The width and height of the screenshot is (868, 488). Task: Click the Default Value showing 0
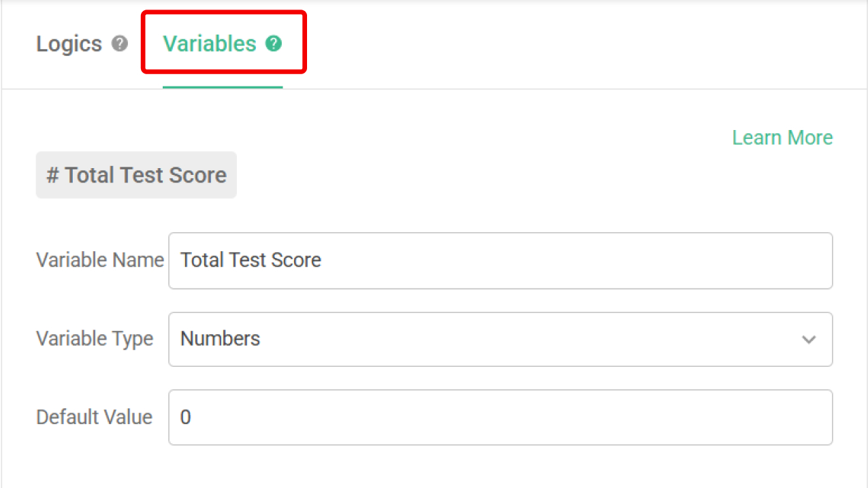tap(185, 417)
